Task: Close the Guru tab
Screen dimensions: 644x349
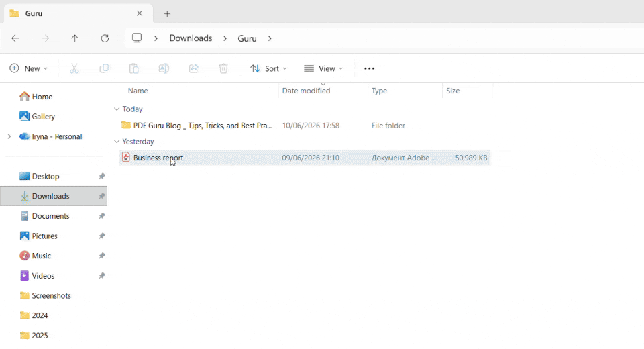Action: point(140,13)
